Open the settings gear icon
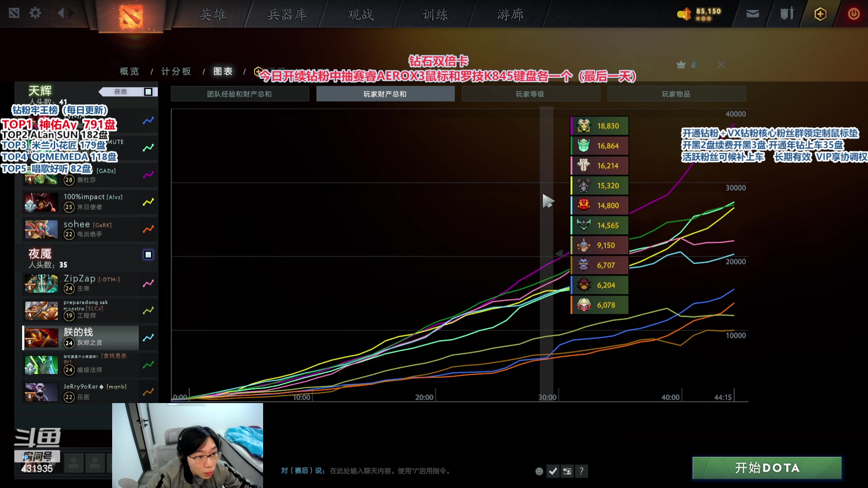 click(35, 13)
